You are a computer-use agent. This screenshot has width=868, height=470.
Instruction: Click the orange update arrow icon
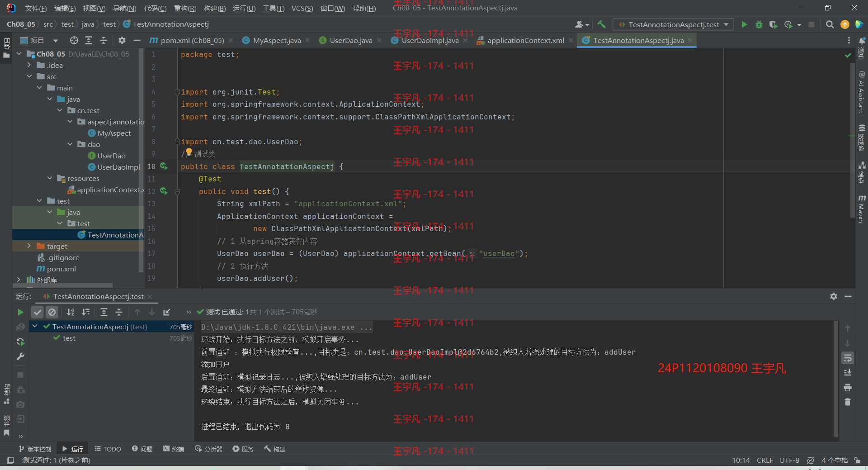(844, 24)
